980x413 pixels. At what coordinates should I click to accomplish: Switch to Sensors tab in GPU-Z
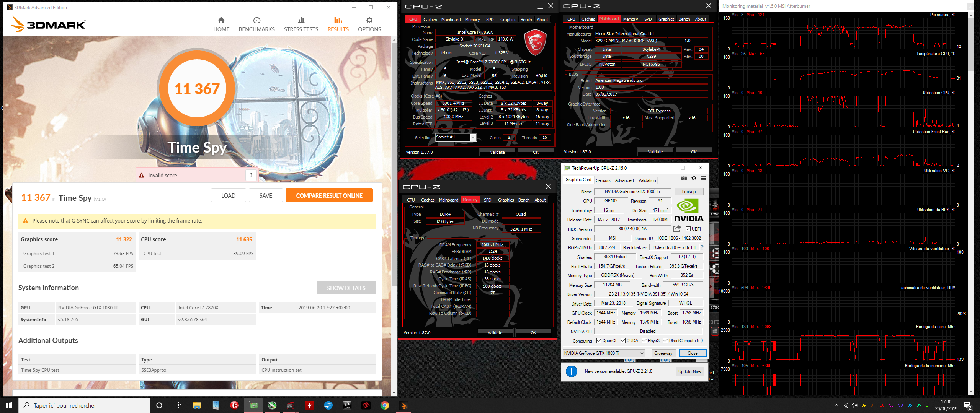point(603,180)
